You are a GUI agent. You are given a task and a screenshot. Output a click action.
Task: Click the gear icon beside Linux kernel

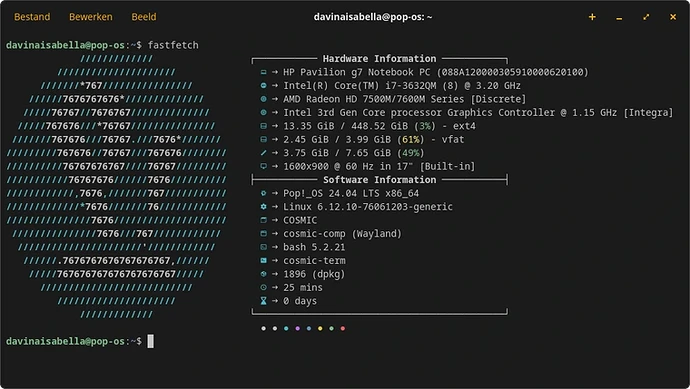(263, 206)
